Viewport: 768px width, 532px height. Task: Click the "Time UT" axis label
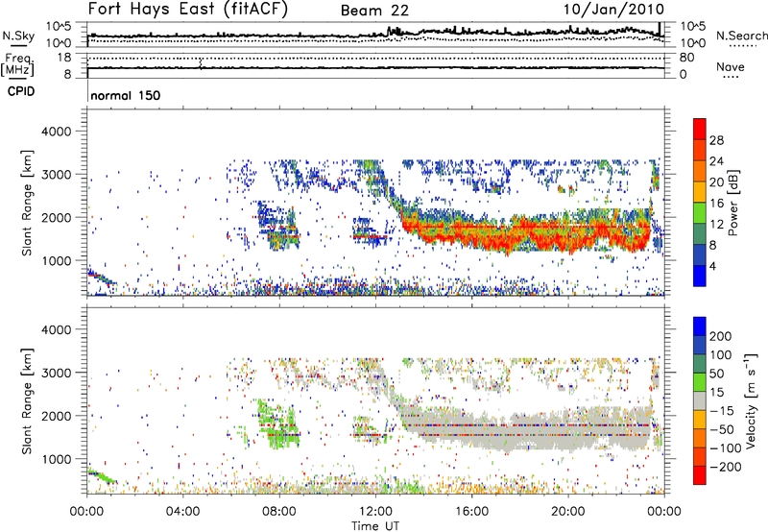point(375,526)
